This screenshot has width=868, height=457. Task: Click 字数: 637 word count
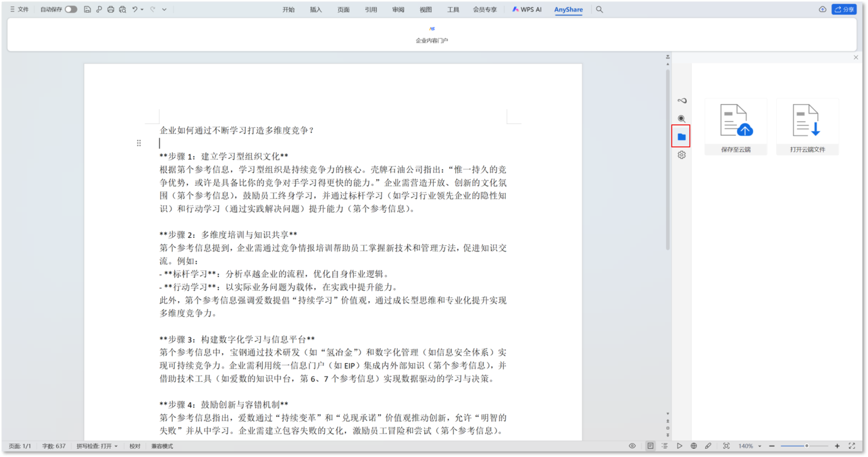point(54,446)
